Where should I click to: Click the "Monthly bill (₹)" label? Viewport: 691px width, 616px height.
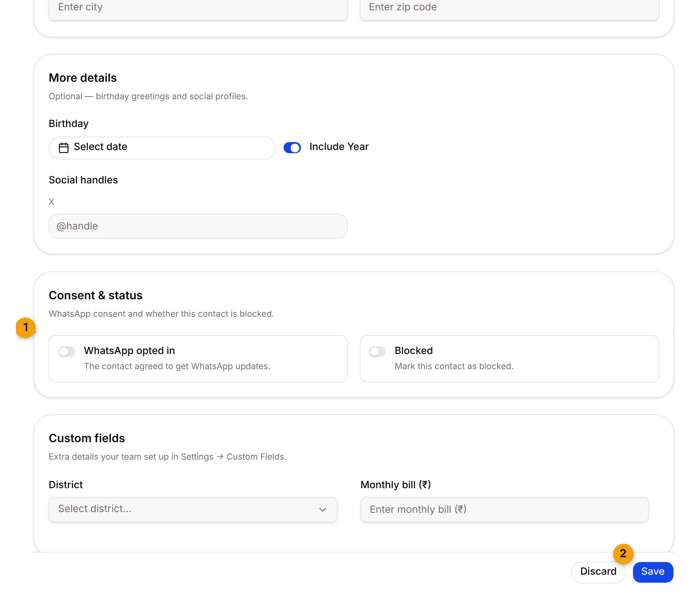point(396,485)
